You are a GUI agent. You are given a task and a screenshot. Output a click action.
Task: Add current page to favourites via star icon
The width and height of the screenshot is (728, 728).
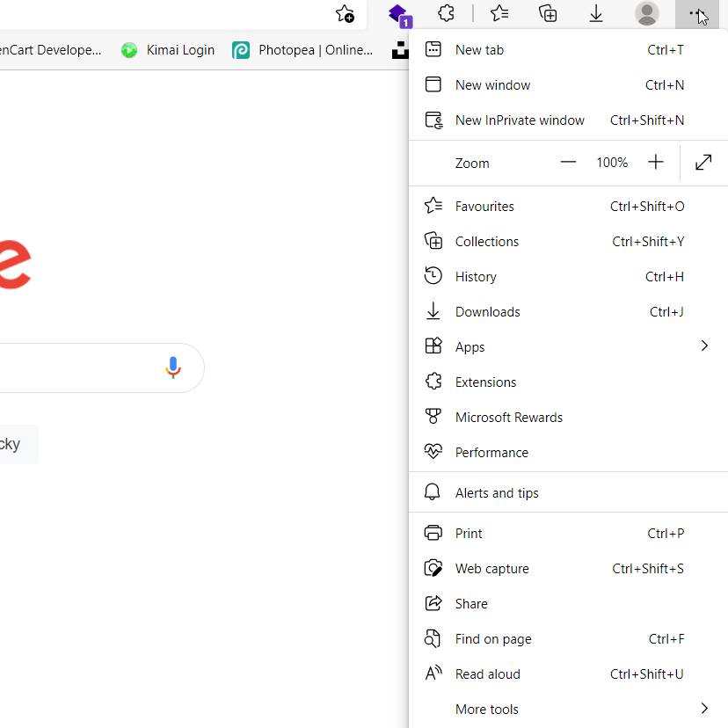click(x=345, y=14)
